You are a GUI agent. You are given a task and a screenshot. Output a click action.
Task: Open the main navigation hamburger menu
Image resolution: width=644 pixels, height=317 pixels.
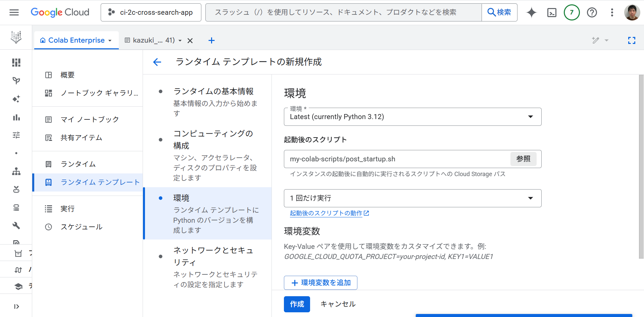click(x=14, y=12)
